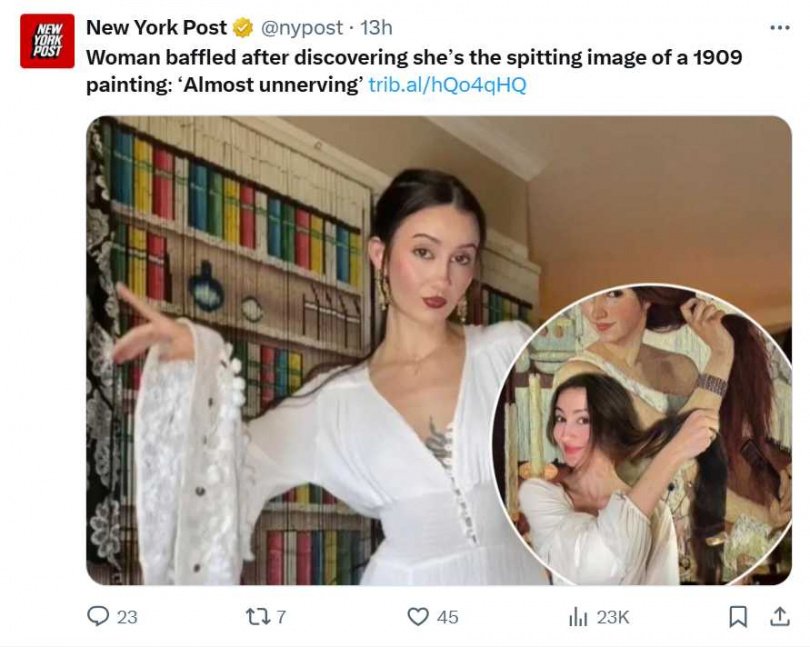
Task: Click the share upload arrow icon
Action: pyautogui.click(x=778, y=616)
